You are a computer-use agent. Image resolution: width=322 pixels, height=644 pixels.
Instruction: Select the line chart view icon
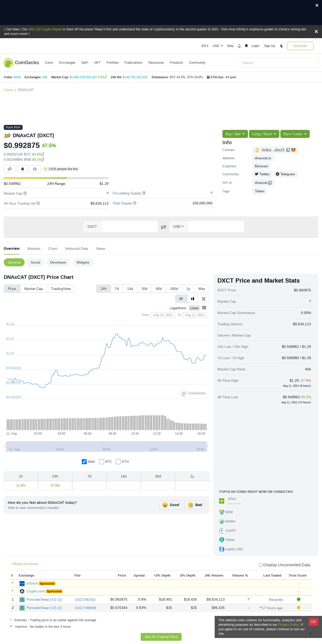[x=181, y=299]
